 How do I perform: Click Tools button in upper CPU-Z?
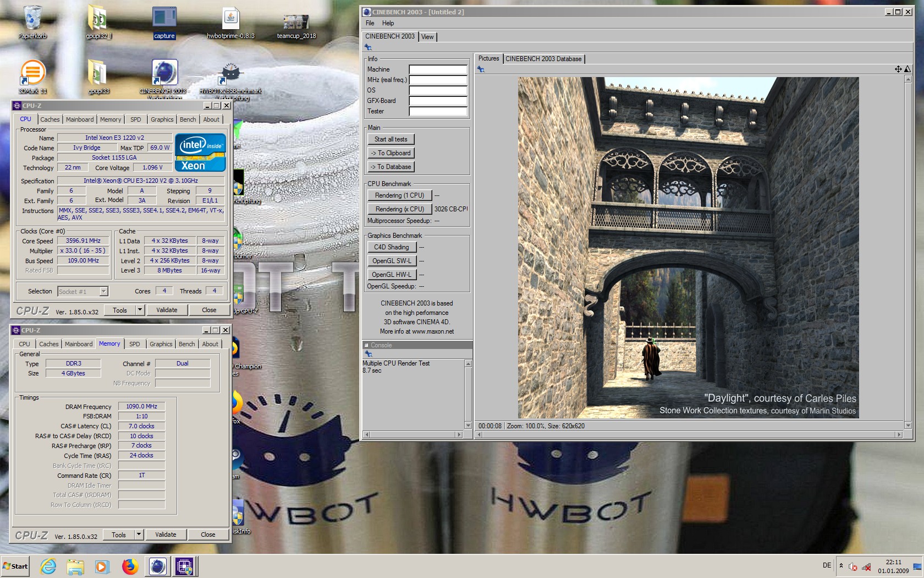pyautogui.click(x=120, y=310)
